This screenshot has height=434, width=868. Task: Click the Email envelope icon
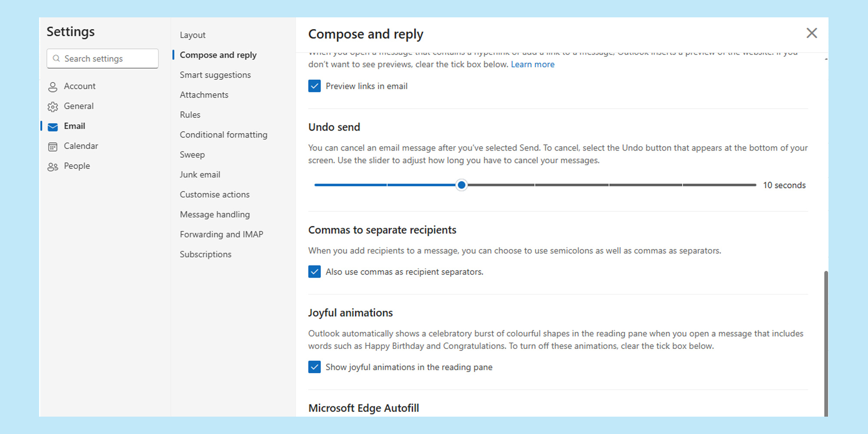[53, 126]
